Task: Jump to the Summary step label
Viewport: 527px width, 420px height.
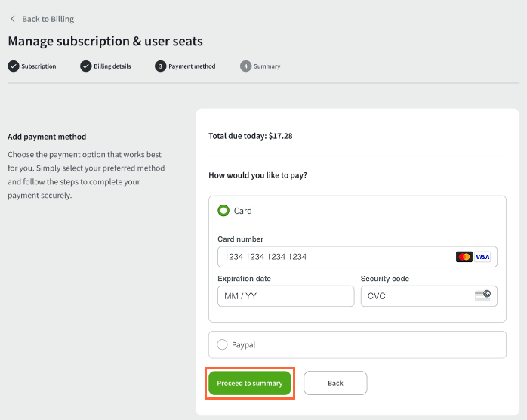Action: pos(267,66)
